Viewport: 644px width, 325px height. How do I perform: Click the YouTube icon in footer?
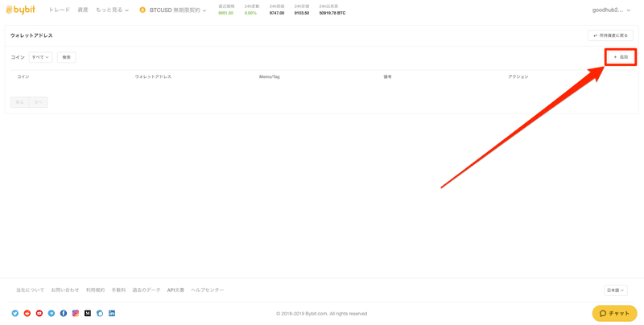pos(39,313)
